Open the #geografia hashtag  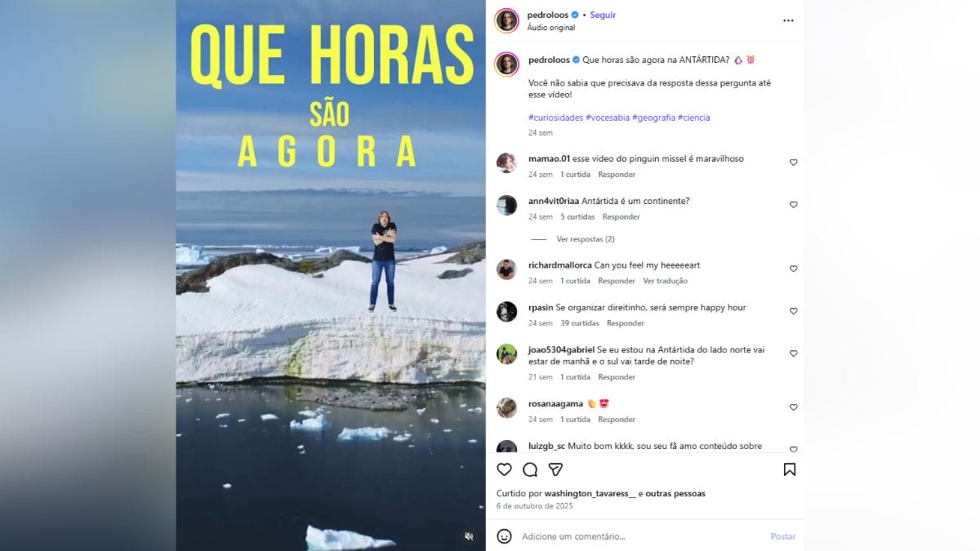(x=653, y=118)
